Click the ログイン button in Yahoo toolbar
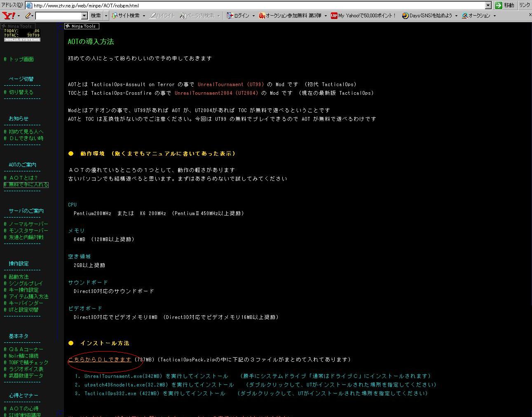The height and width of the screenshot is (417, 532). pos(238,16)
